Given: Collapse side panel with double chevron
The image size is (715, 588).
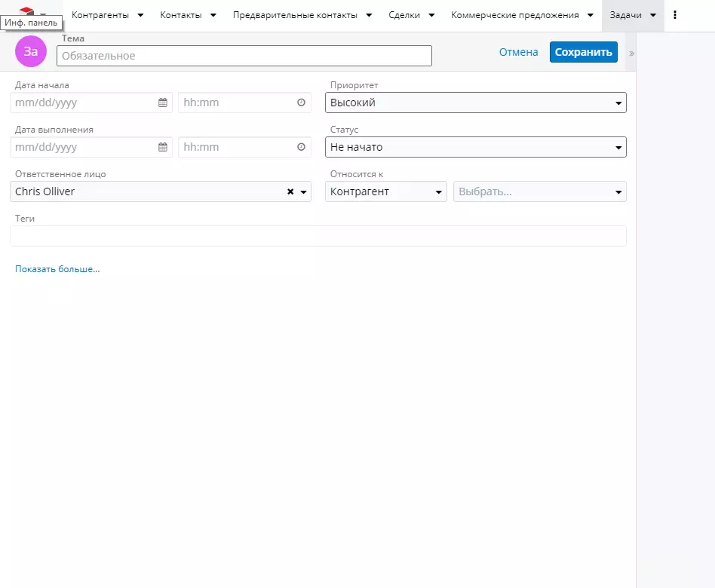Looking at the screenshot, I should click(x=631, y=54).
